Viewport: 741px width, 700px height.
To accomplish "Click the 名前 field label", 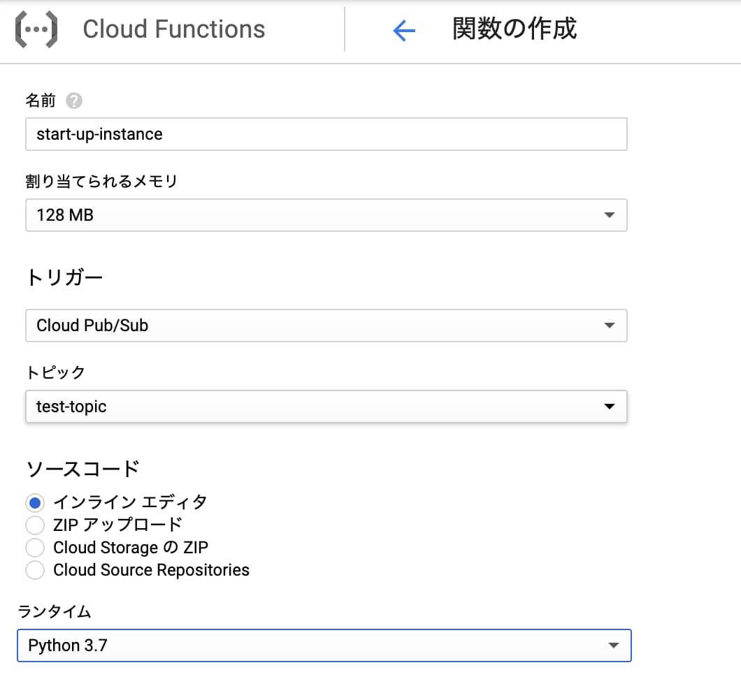I will click(x=41, y=101).
